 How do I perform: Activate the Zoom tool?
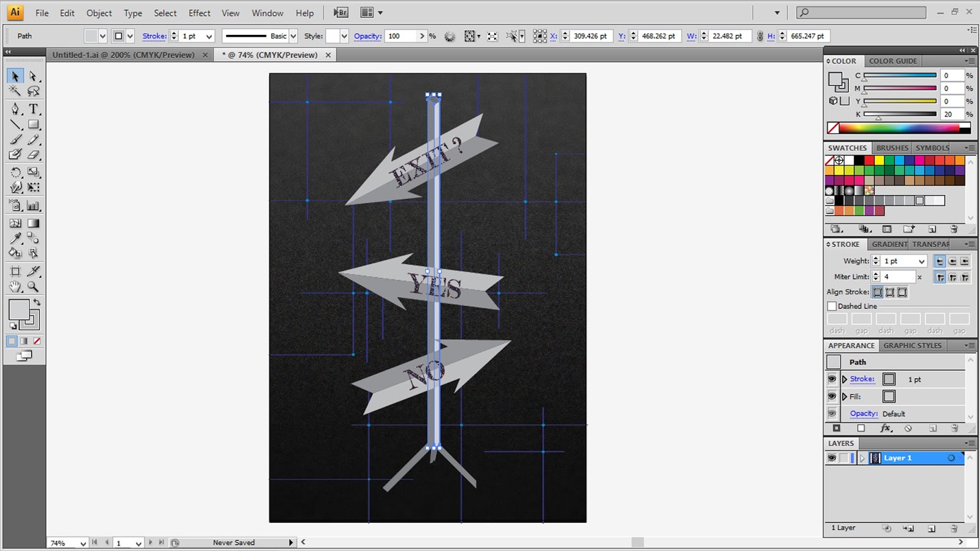coord(34,287)
